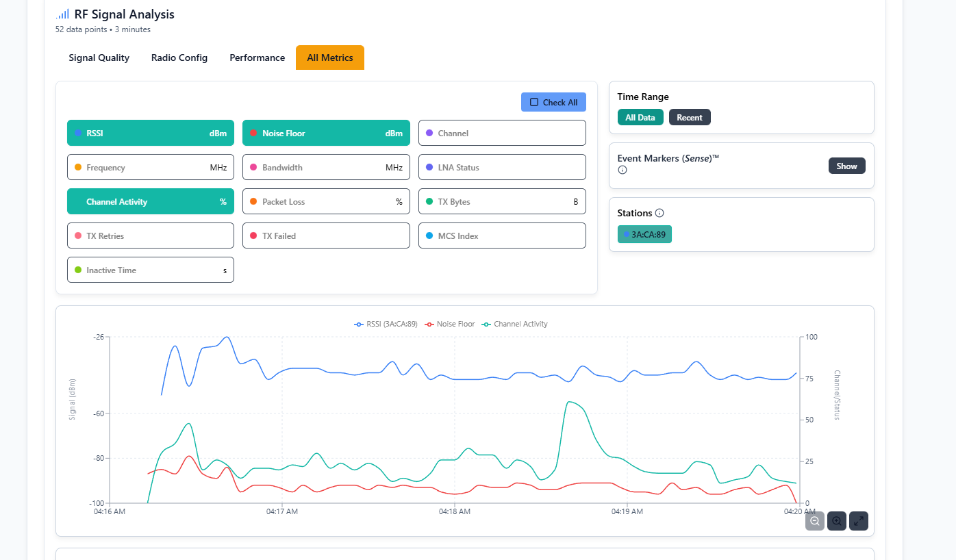The height and width of the screenshot is (560, 956).
Task: Enable the MCS Index metric
Action: [x=502, y=236]
